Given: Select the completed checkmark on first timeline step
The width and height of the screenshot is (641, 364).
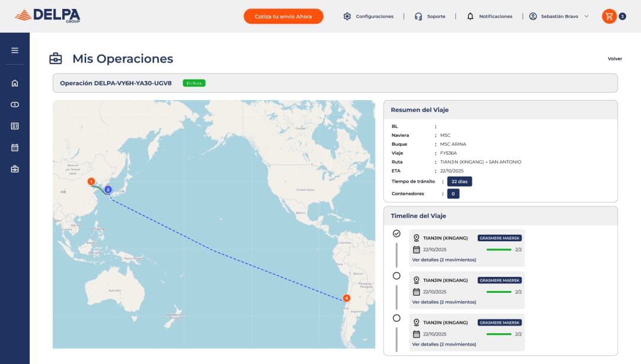Looking at the screenshot, I should coord(396,234).
